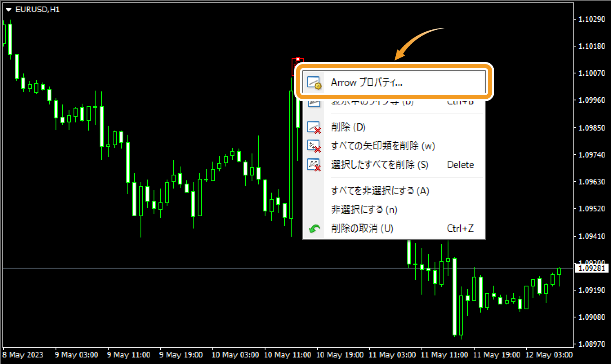Click time axis label 12 May 03:00
Viewport: 611px width, 364px height.
(x=549, y=355)
